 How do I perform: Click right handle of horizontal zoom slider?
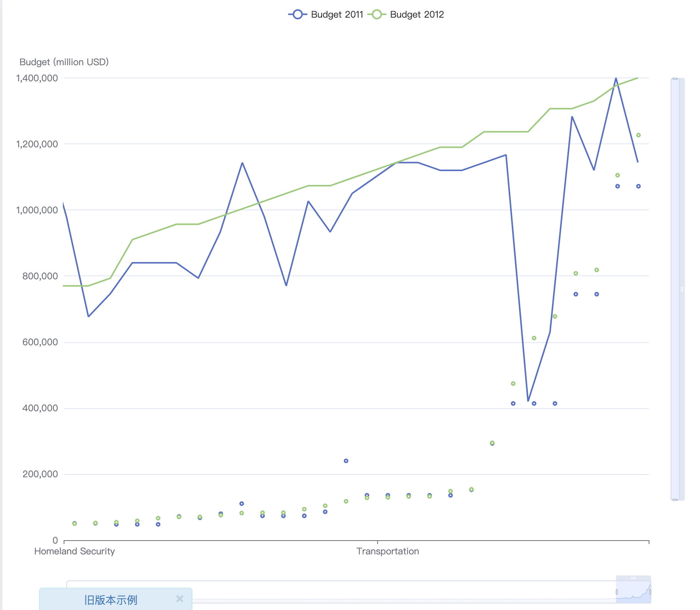(x=650, y=592)
